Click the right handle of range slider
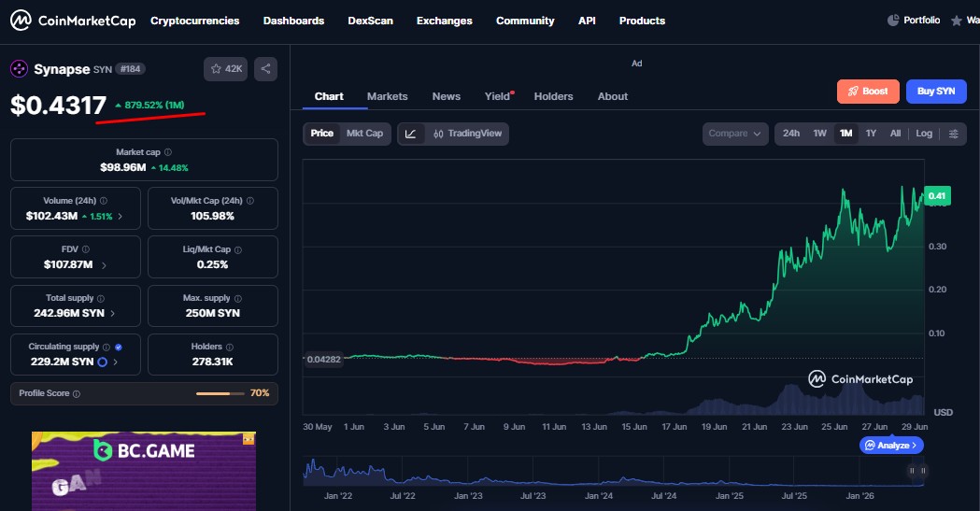The width and height of the screenshot is (980, 511). (923, 471)
